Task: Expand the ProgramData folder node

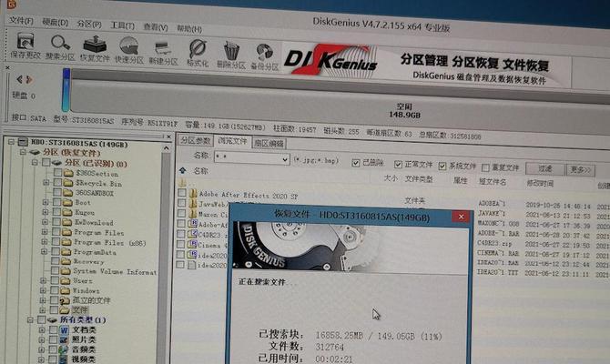Action: click(x=44, y=251)
